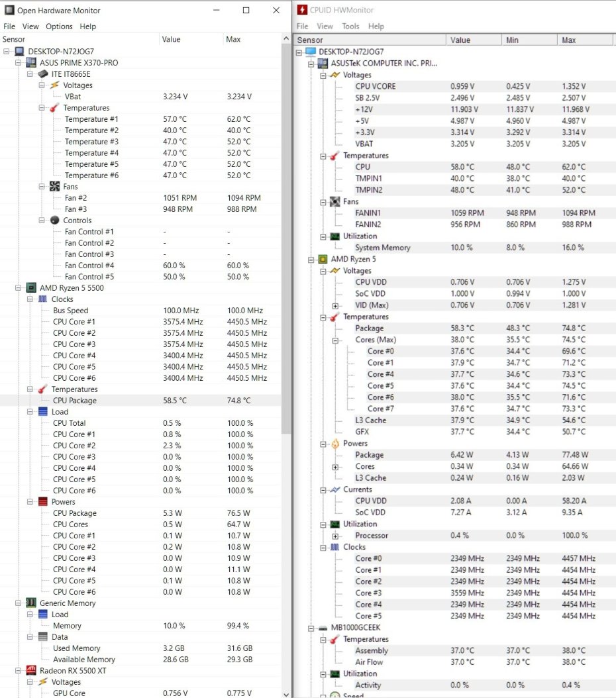616x698 pixels.
Task: Click the AMD Ryzen 5 5500 CPU icon
Action: (31, 288)
